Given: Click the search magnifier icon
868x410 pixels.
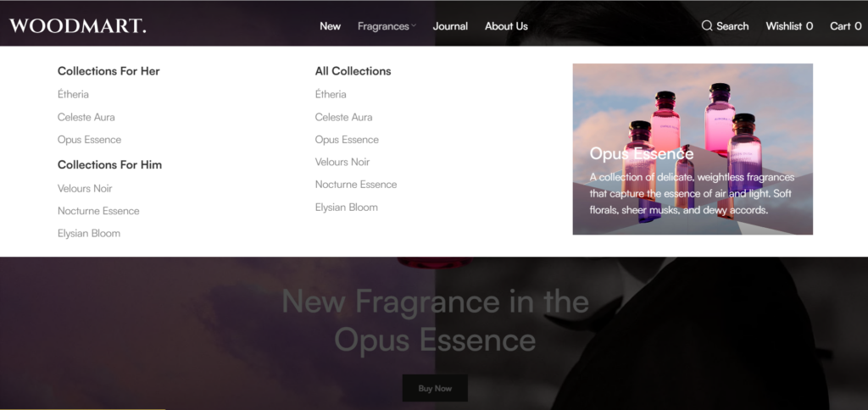Looking at the screenshot, I should coord(707,26).
